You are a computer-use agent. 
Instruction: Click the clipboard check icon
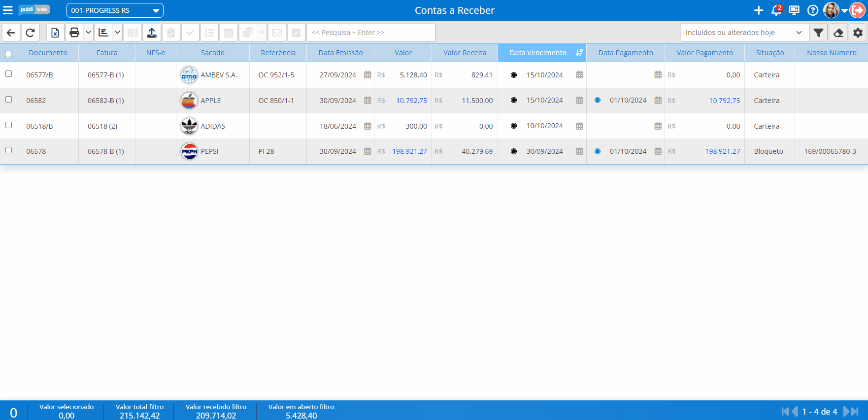[x=171, y=33]
